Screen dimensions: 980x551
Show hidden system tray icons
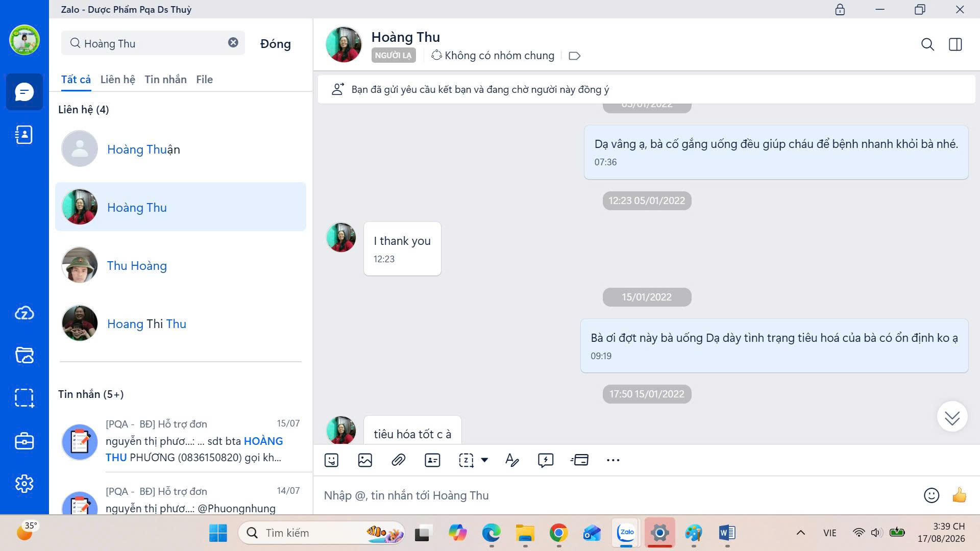pos(801,533)
